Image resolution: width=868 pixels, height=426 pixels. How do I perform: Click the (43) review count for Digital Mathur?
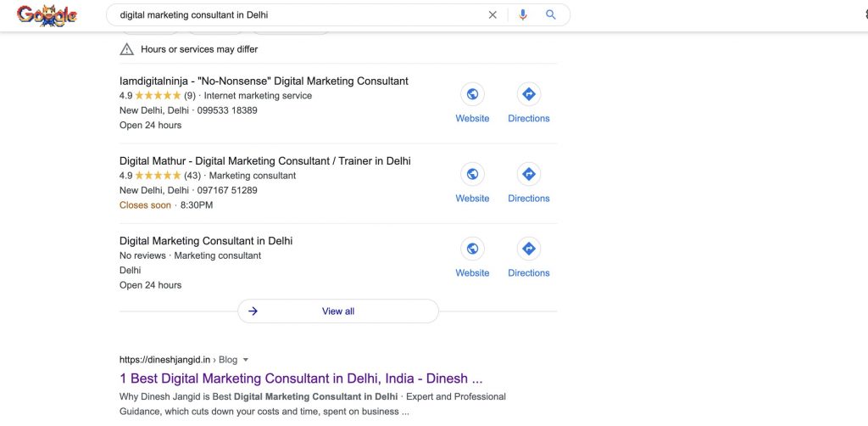point(192,176)
